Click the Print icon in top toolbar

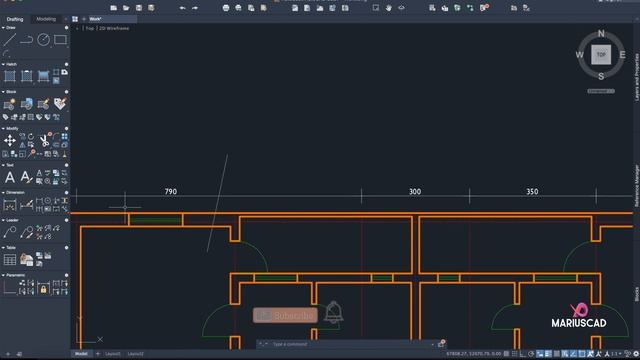click(x=226, y=8)
